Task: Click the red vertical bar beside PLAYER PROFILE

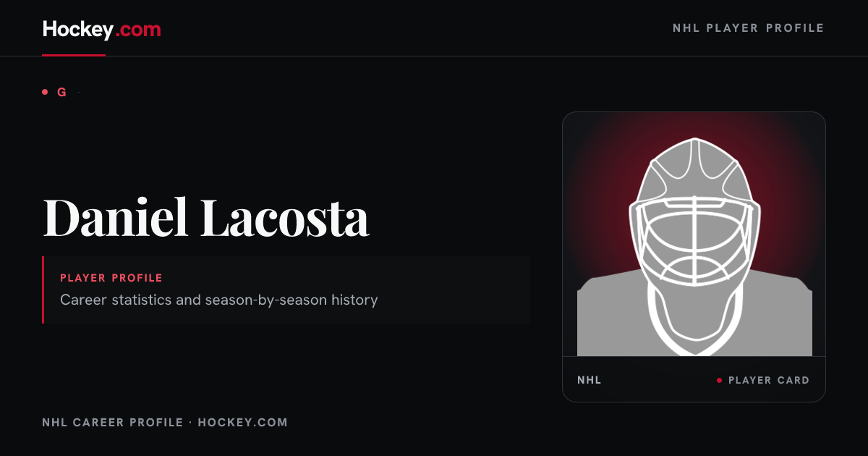Action: (43, 290)
